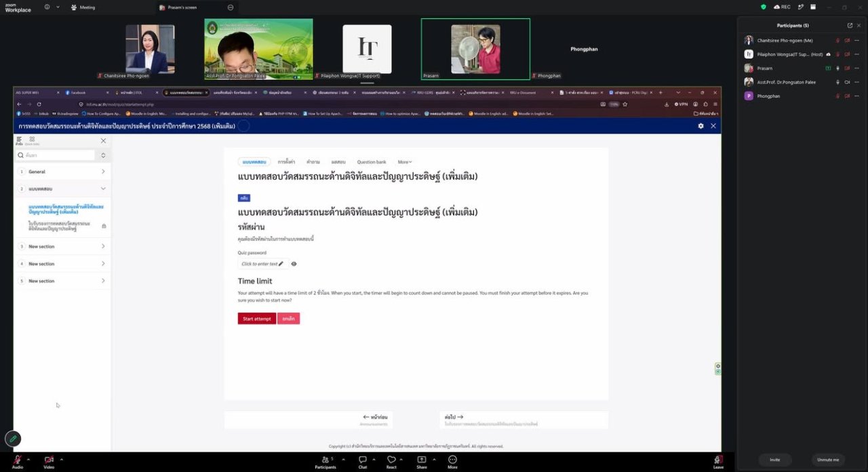Screen dimensions: 868x472
Task: Click the green annotation pencil icon
Action: [x=13, y=439]
